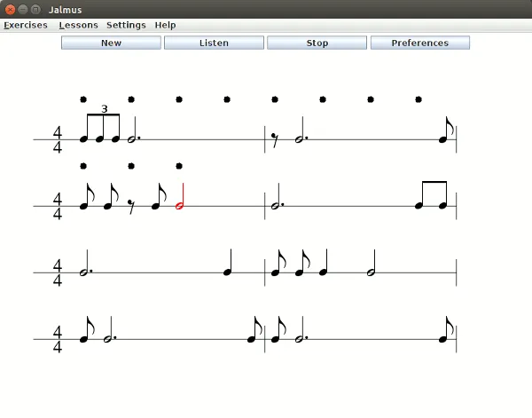Open the Settings menu
532x418 pixels.
coord(126,25)
